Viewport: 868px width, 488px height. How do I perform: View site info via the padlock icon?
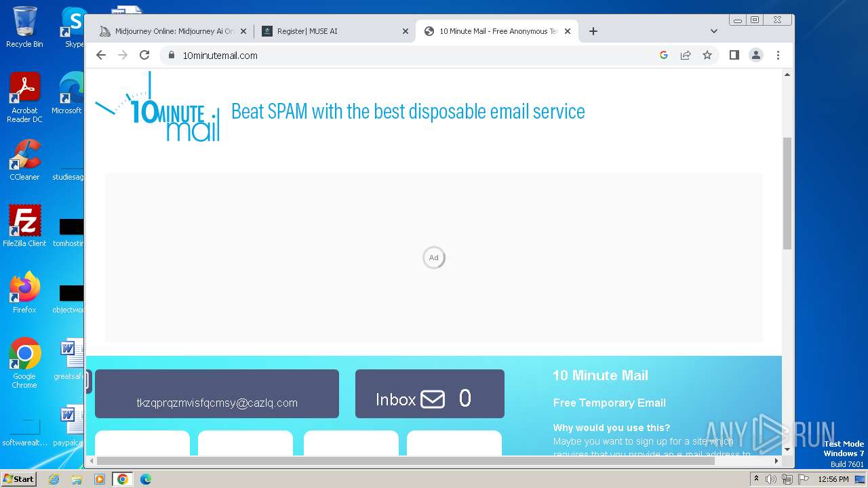172,56
